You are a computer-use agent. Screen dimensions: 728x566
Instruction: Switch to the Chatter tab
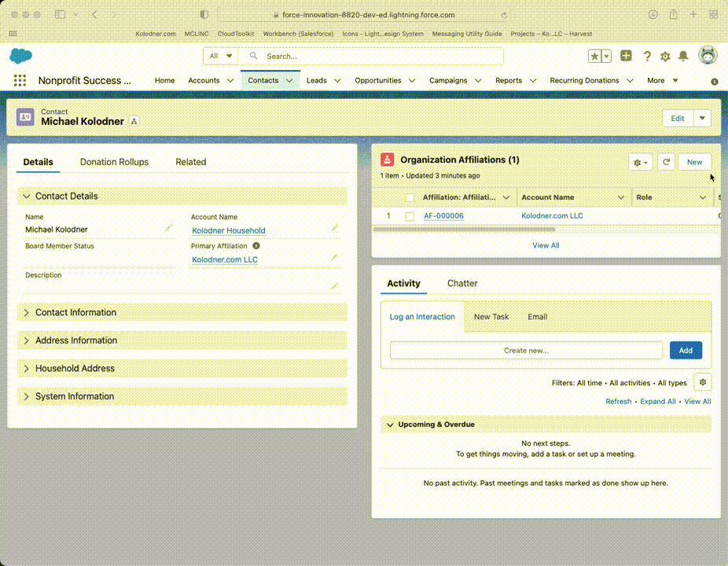(462, 283)
